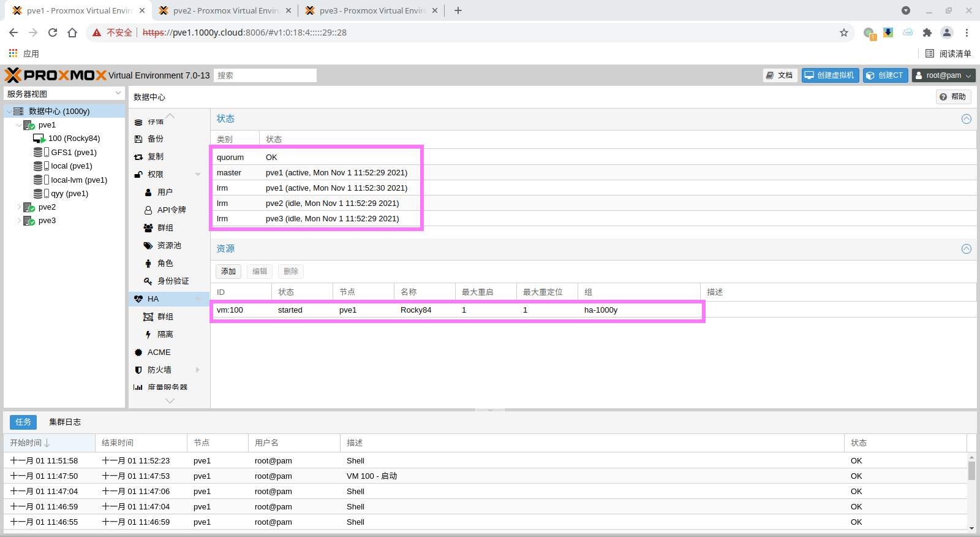Viewport: 980px width, 537px height.
Task: Open the HA Fencing submenu item
Action: click(165, 335)
